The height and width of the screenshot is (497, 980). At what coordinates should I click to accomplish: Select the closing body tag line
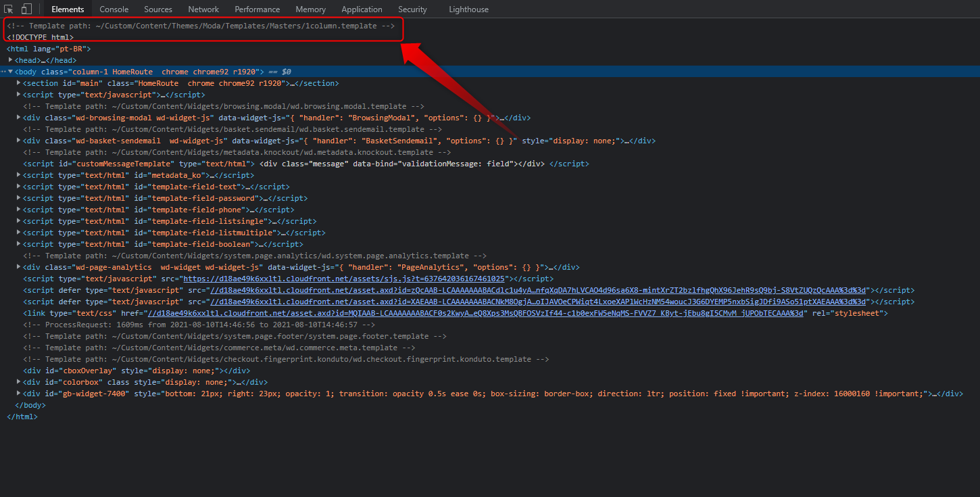pos(30,405)
